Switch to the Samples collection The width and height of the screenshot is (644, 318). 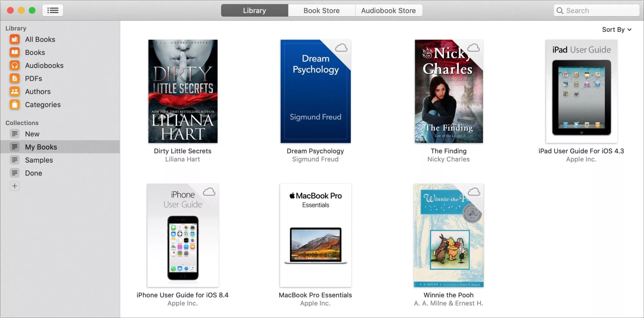(39, 160)
